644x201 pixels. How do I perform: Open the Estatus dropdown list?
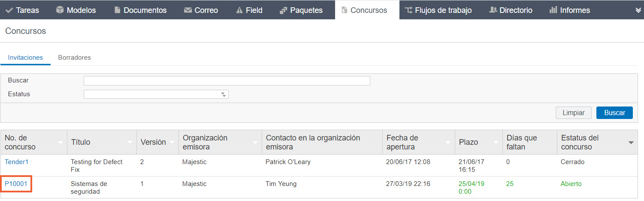click(156, 94)
